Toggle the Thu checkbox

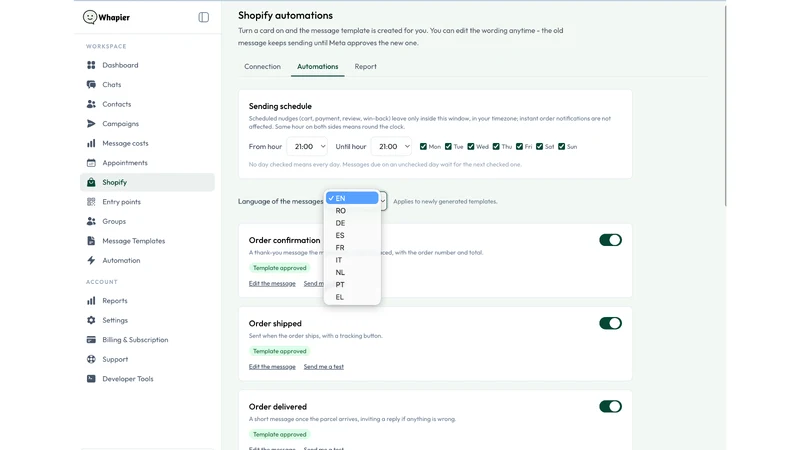pyautogui.click(x=496, y=146)
